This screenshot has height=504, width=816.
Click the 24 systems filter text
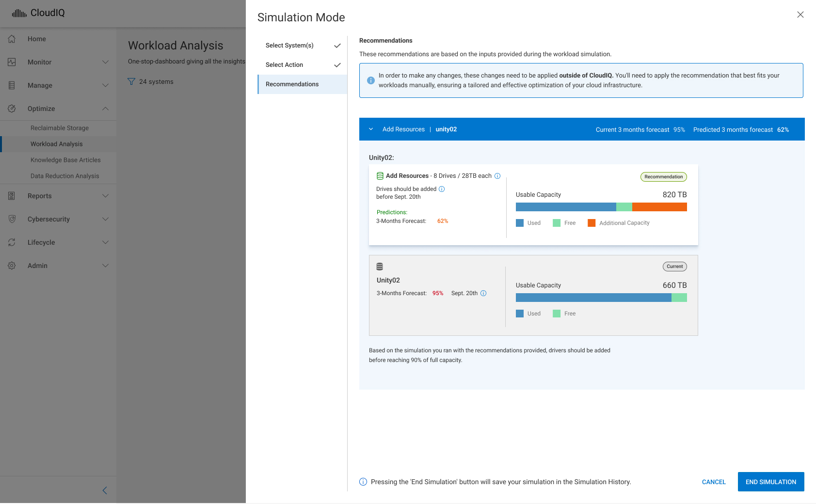(156, 81)
